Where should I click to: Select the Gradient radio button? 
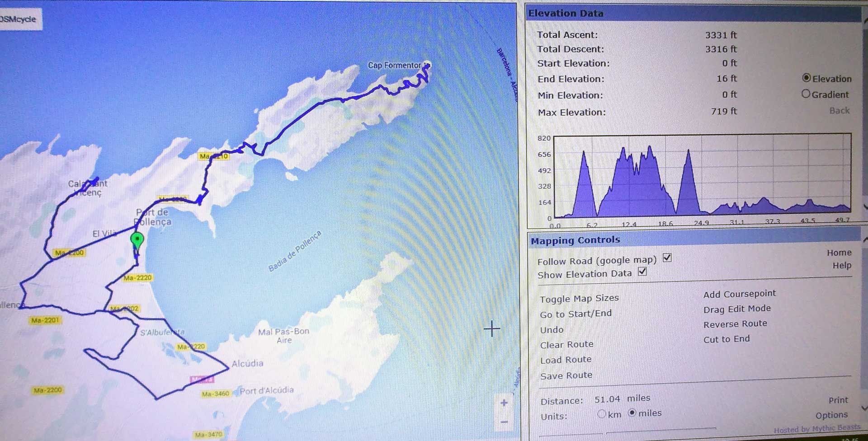(806, 94)
